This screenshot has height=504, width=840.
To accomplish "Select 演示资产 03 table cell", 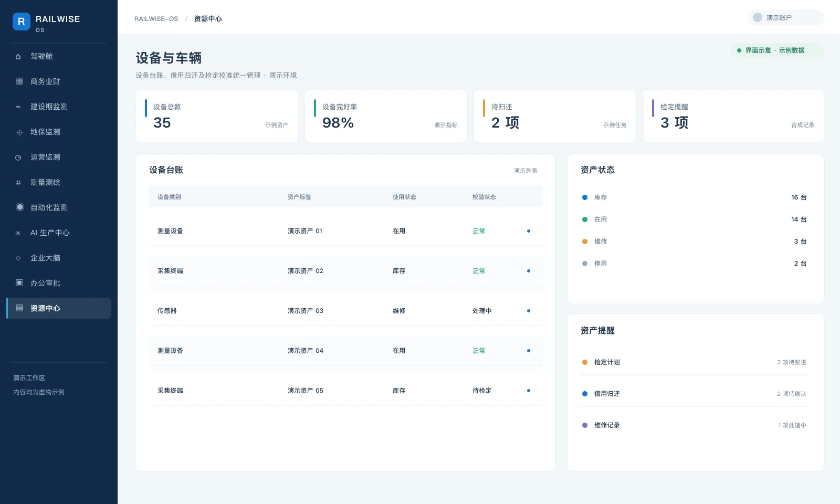I will (x=306, y=311).
